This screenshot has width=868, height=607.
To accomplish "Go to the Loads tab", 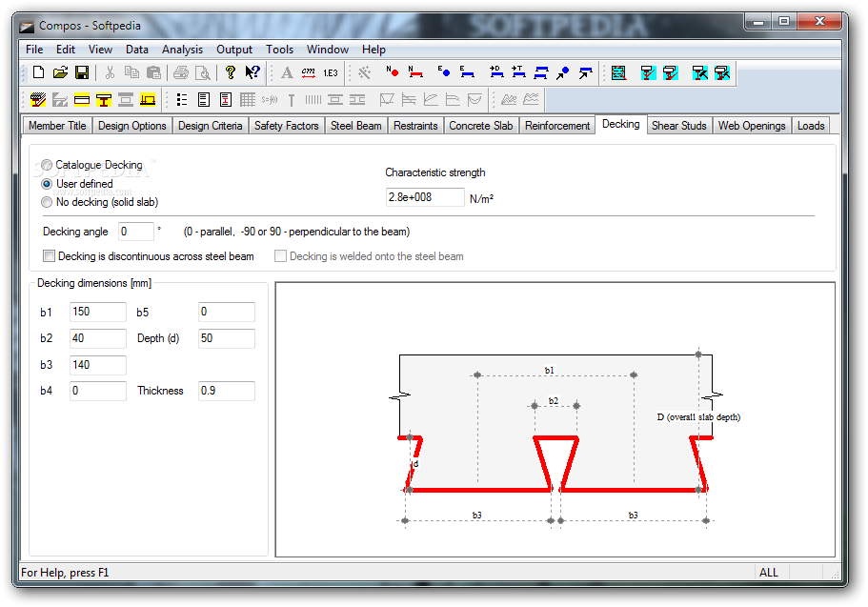I will (x=811, y=126).
